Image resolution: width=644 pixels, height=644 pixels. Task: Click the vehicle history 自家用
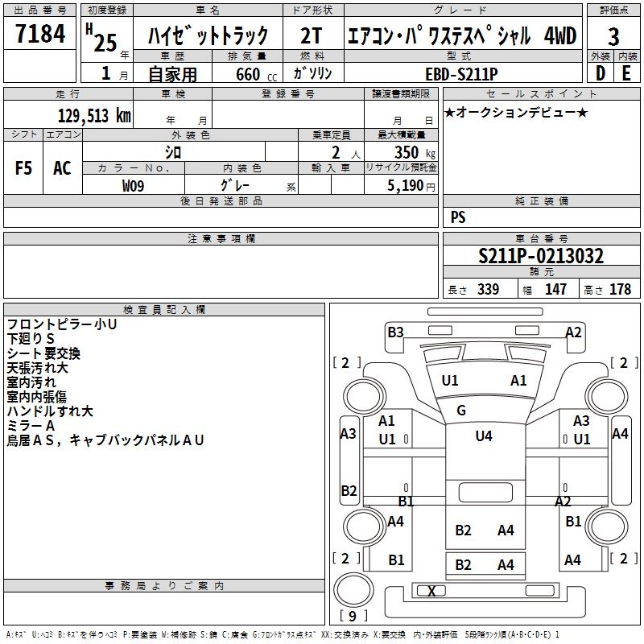point(172,74)
